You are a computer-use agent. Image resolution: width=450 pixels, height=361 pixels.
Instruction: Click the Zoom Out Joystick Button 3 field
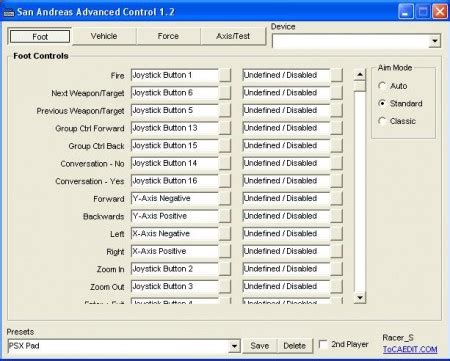pos(175,287)
